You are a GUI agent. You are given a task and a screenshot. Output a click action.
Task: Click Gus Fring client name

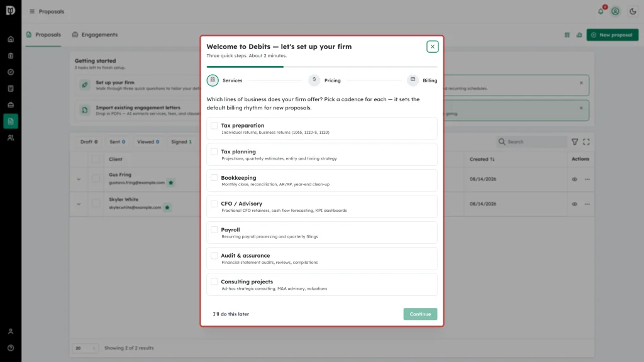tap(120, 175)
